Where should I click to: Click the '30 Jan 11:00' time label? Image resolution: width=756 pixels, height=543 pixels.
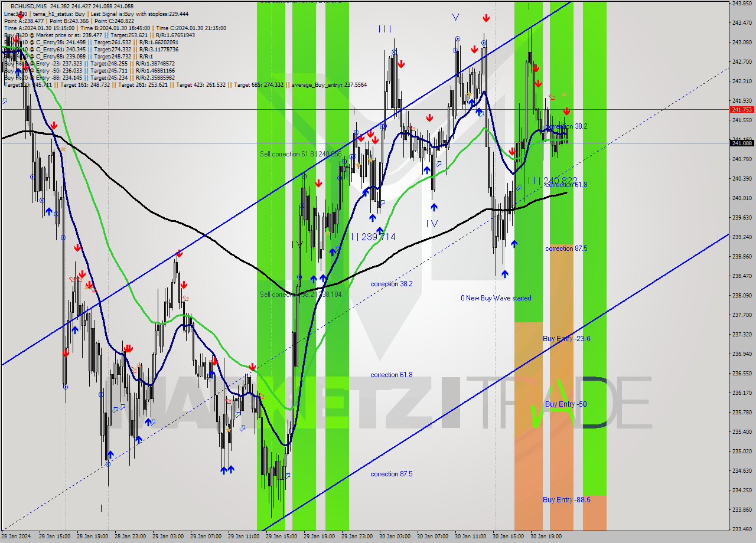pos(471,537)
